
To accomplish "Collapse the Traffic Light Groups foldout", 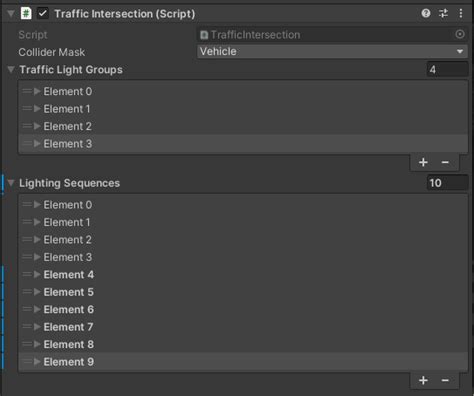I will point(11,69).
